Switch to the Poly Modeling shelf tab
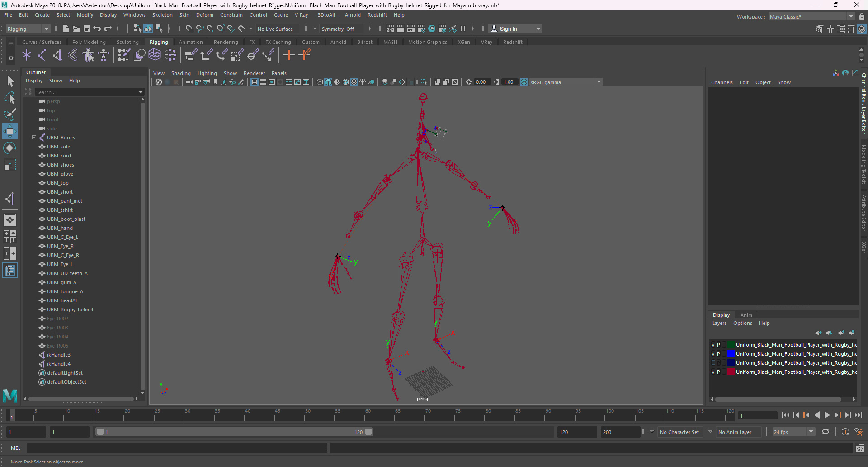868x467 pixels. tap(89, 42)
